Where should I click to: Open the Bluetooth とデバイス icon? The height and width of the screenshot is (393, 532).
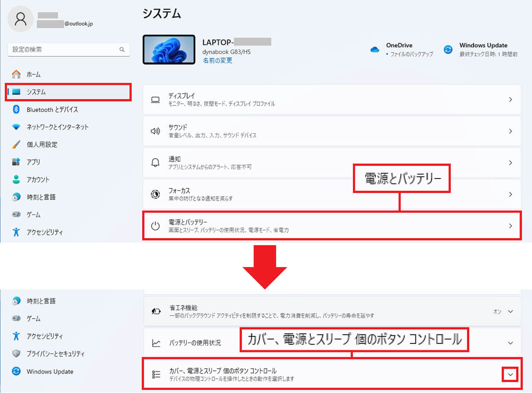[x=16, y=109]
